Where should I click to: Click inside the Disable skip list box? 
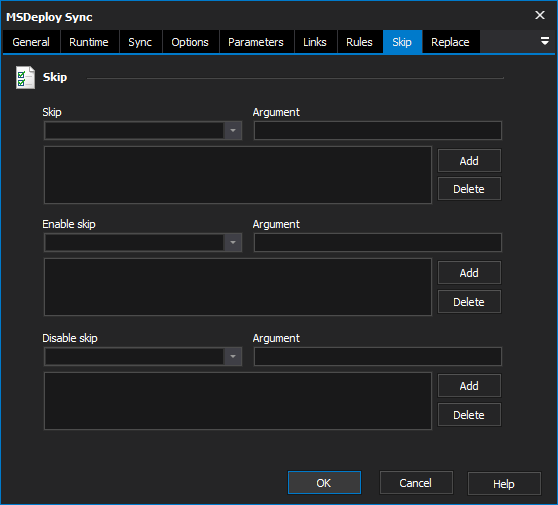(238, 401)
